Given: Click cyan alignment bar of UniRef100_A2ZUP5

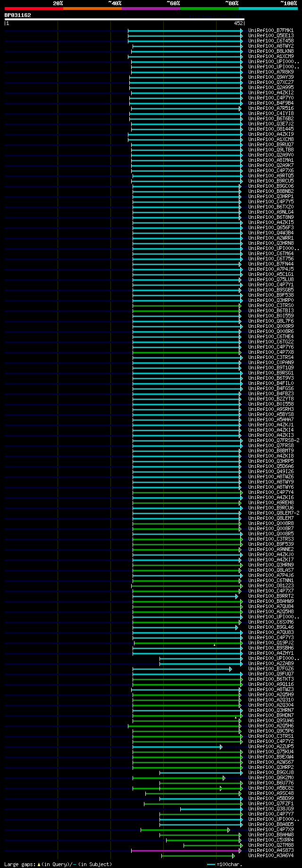Looking at the screenshot, I should [177, 747].
